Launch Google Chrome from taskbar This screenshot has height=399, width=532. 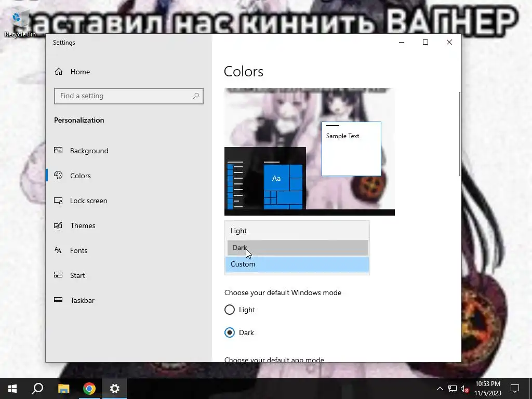point(89,389)
